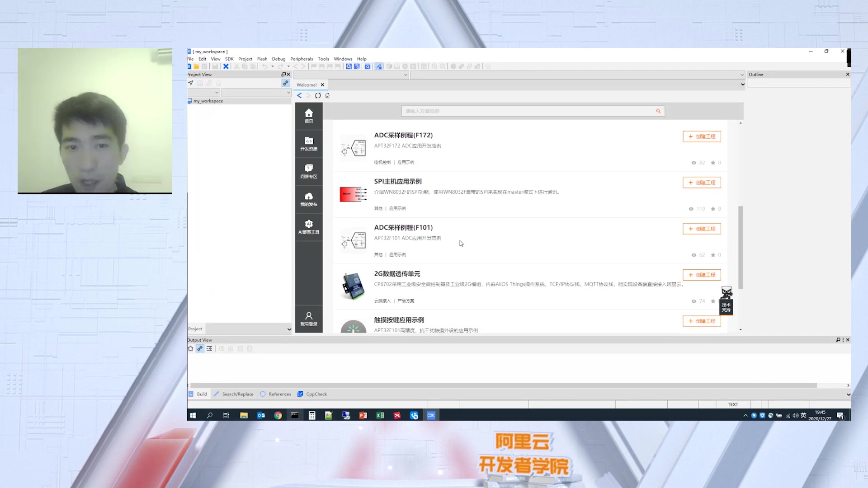Click the 2G数据透传单元 device thumbnail
The image size is (868, 488).
[354, 286]
